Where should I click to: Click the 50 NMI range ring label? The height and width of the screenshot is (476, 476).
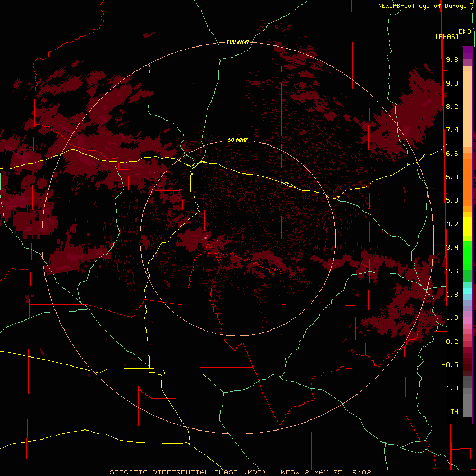237,140
